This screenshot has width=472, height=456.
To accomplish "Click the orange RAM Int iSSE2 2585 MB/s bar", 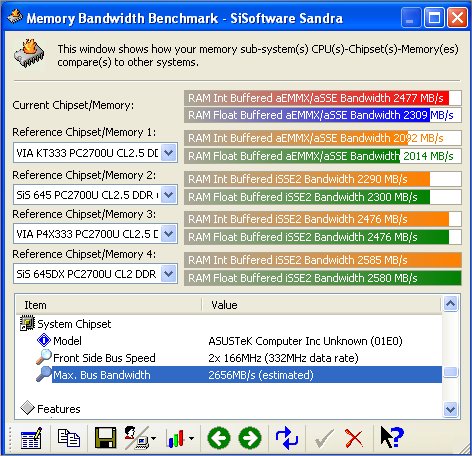I will (x=322, y=260).
